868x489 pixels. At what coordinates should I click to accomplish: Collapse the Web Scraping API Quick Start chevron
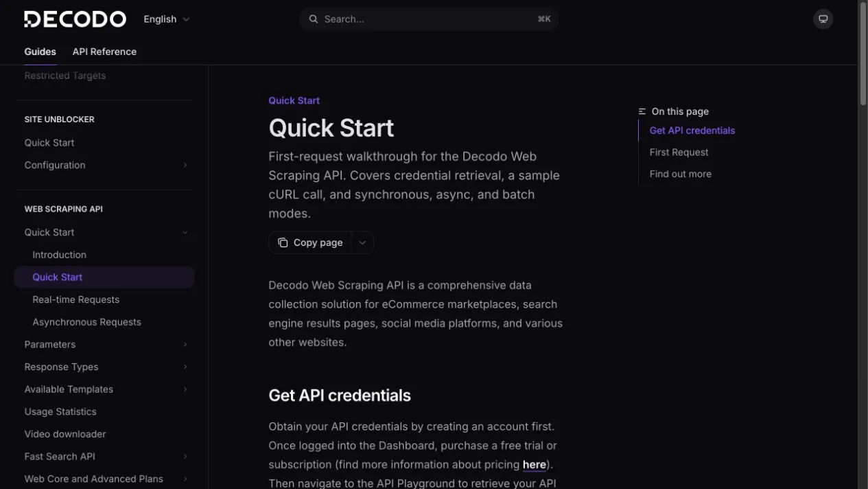pyautogui.click(x=185, y=233)
